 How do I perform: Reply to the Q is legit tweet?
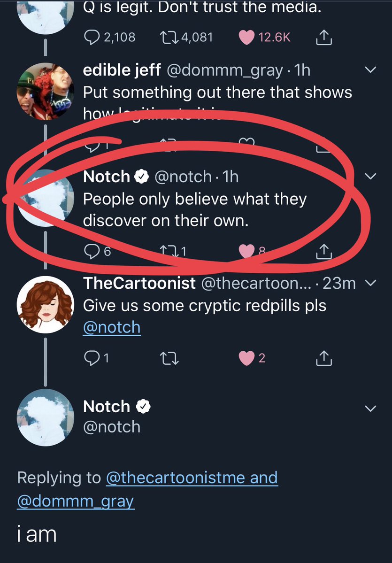coord(91,38)
